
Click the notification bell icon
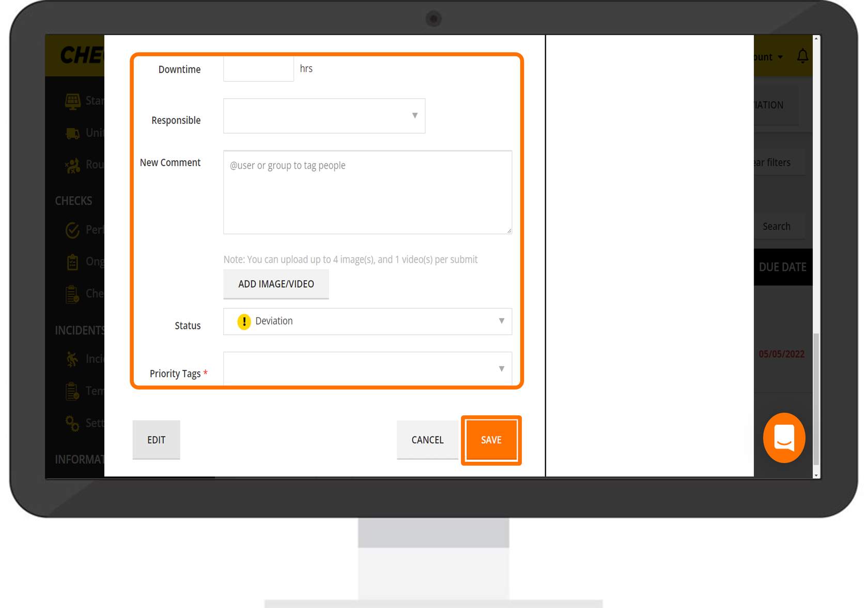[802, 56]
